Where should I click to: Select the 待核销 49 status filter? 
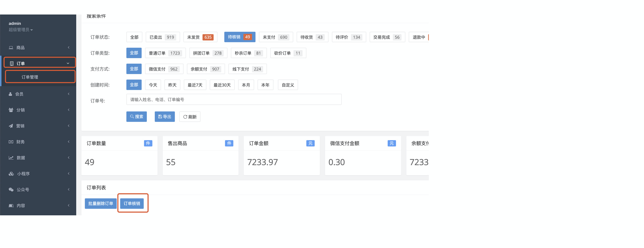[240, 37]
